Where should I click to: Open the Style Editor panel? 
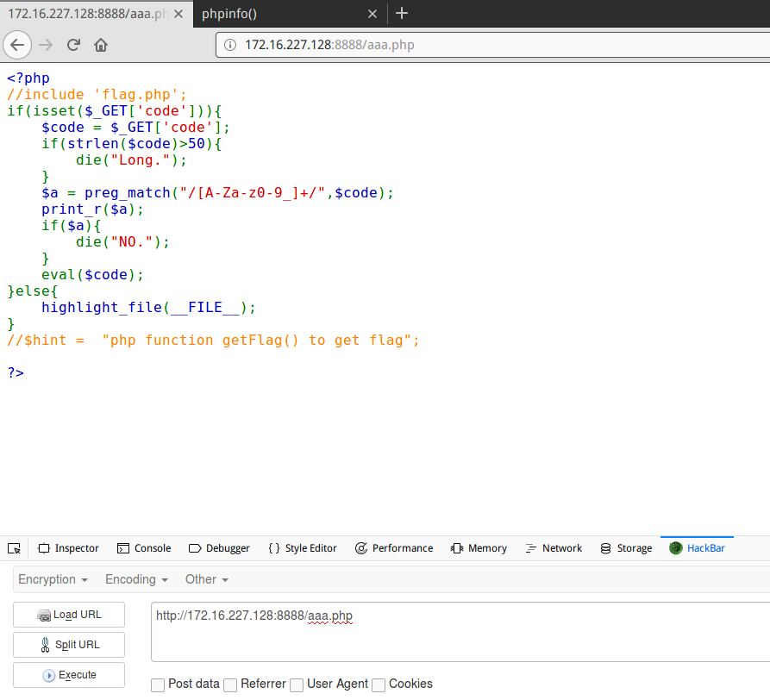(303, 548)
